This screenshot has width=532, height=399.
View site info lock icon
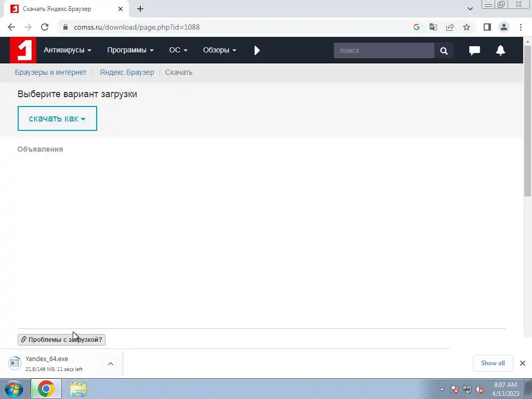(65, 27)
